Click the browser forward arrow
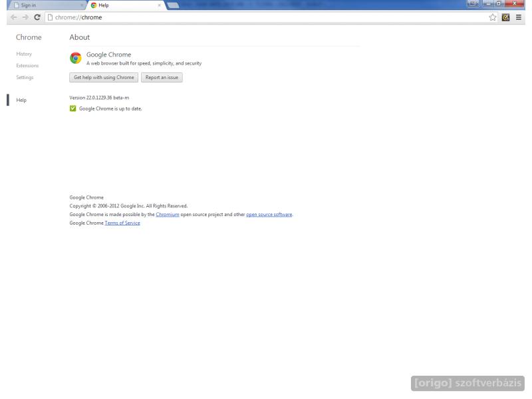532x399 pixels. 25,17
